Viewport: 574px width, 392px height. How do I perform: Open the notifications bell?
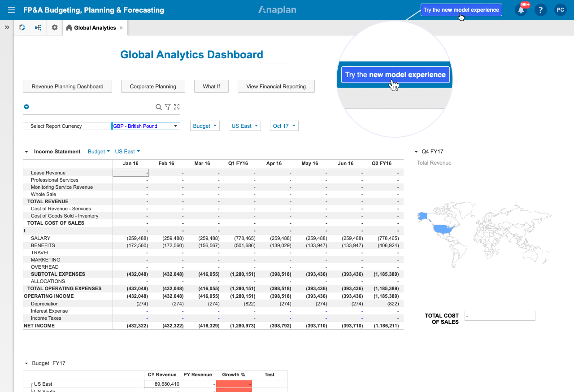(x=521, y=10)
